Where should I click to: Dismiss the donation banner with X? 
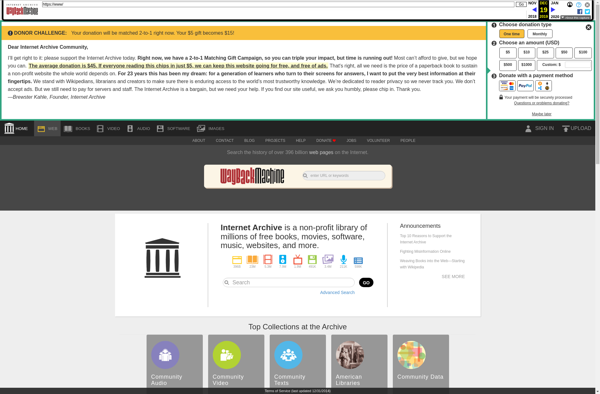[x=589, y=27]
